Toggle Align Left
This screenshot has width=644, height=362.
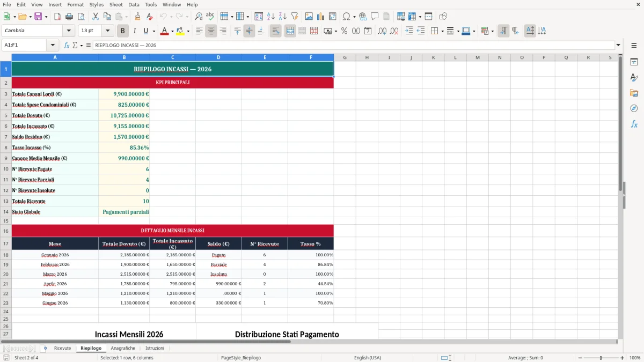click(x=199, y=31)
